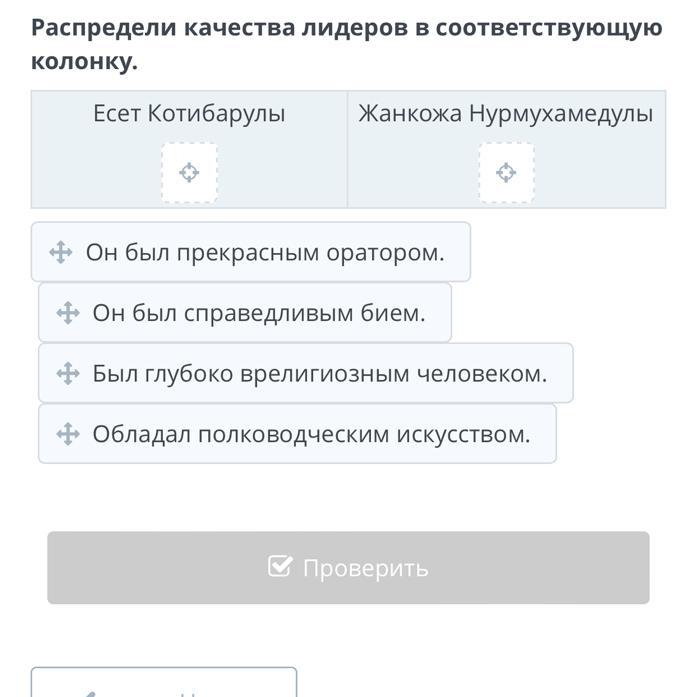697x697 pixels.
Task: Click the task instruction heading text
Action: point(346,27)
